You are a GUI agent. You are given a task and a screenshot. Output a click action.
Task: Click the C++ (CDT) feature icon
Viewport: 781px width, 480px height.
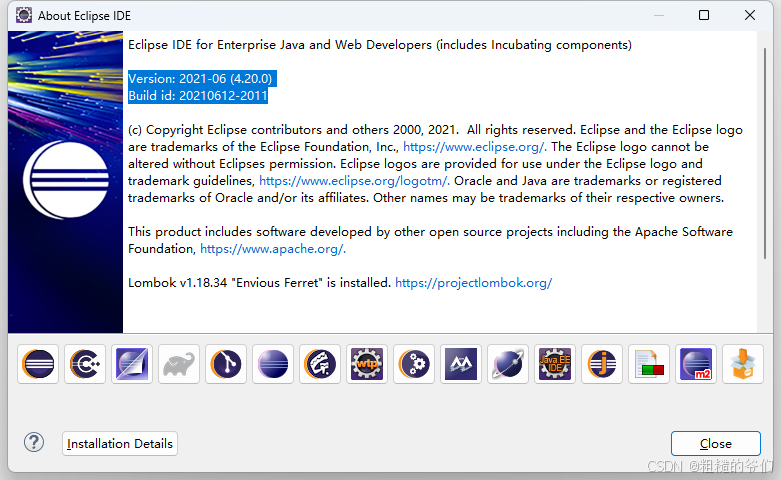(x=85, y=364)
